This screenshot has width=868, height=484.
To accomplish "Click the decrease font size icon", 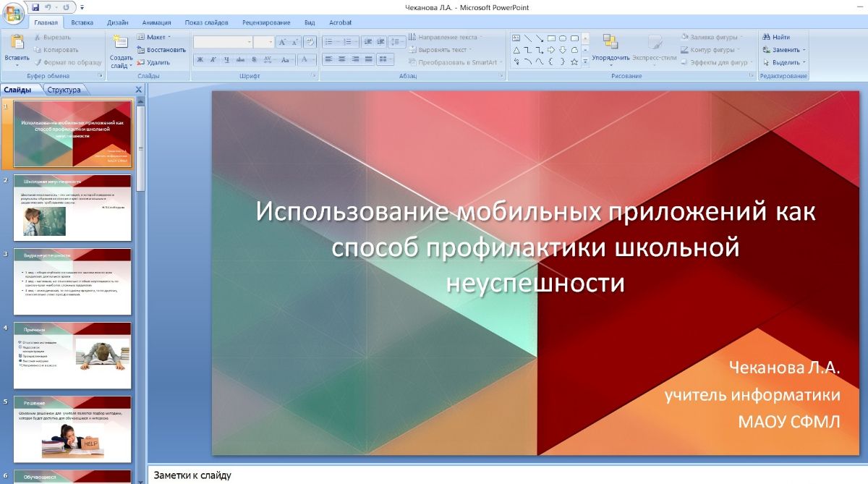I will 295,42.
